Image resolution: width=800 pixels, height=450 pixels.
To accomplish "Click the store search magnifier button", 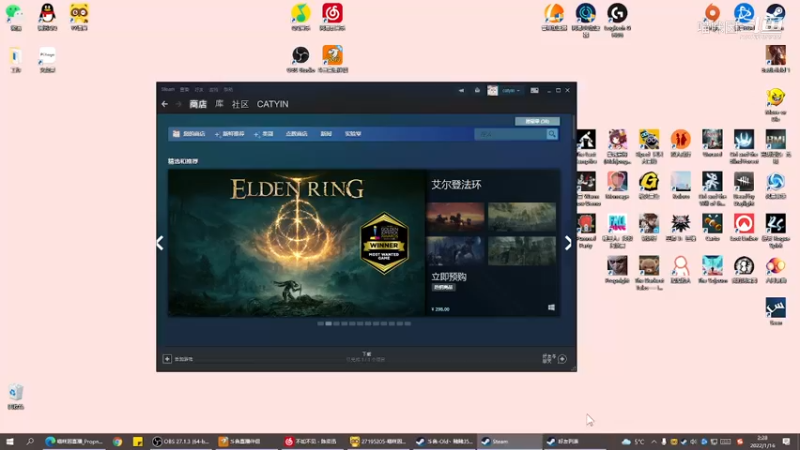I will pyautogui.click(x=552, y=134).
